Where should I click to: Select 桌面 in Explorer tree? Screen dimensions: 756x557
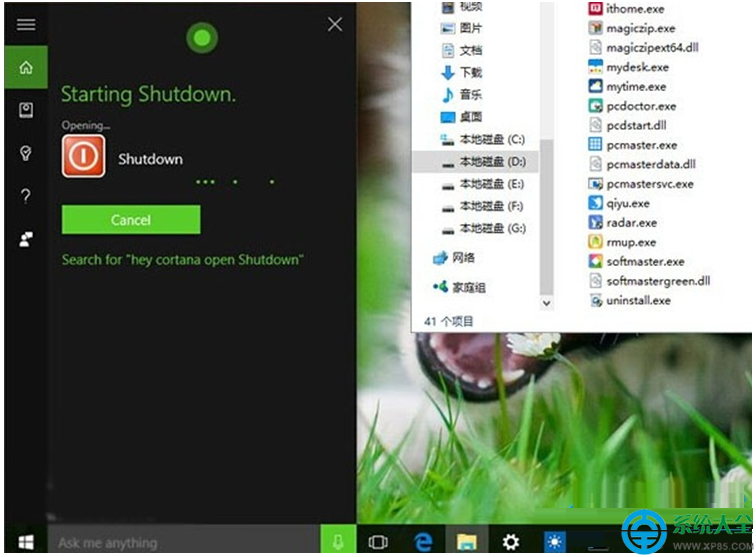[x=462, y=117]
